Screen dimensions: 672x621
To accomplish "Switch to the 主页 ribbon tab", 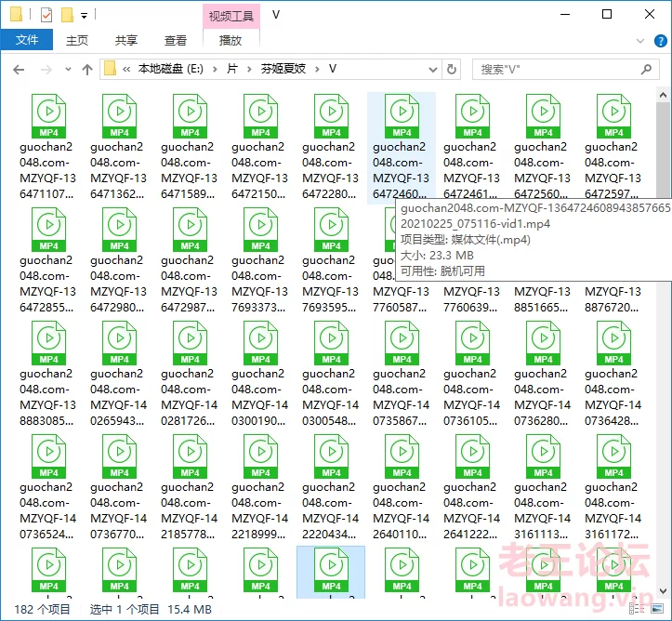I will (x=77, y=40).
